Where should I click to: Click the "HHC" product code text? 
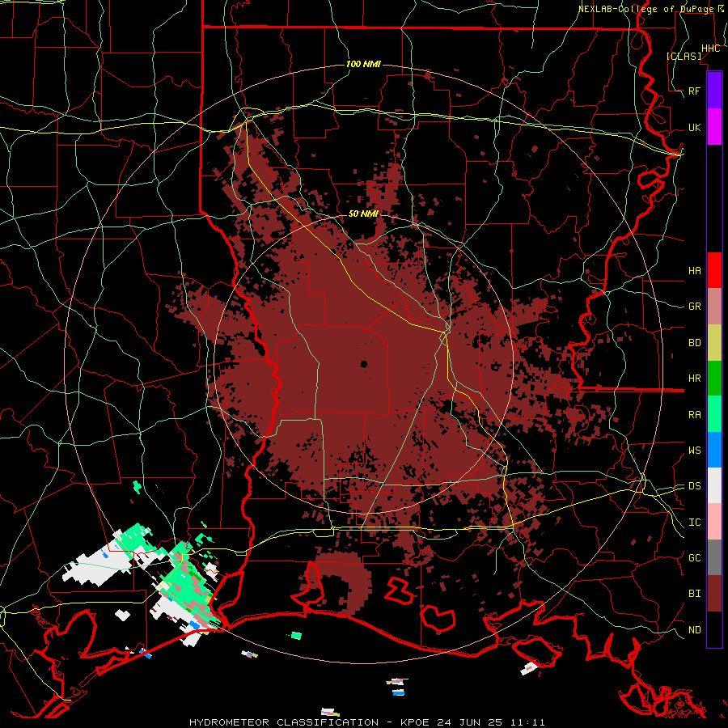710,49
